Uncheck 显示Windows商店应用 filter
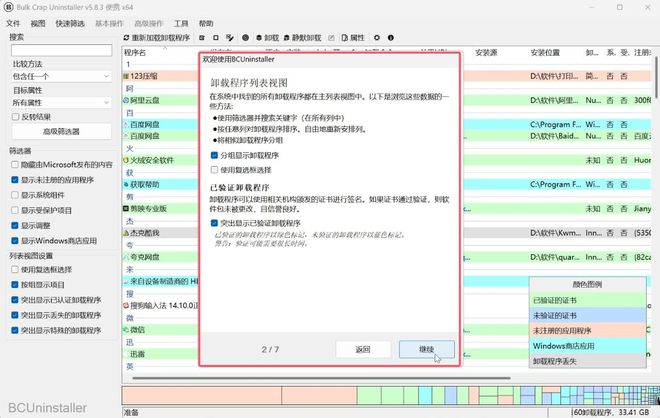660x418 pixels. (x=15, y=241)
